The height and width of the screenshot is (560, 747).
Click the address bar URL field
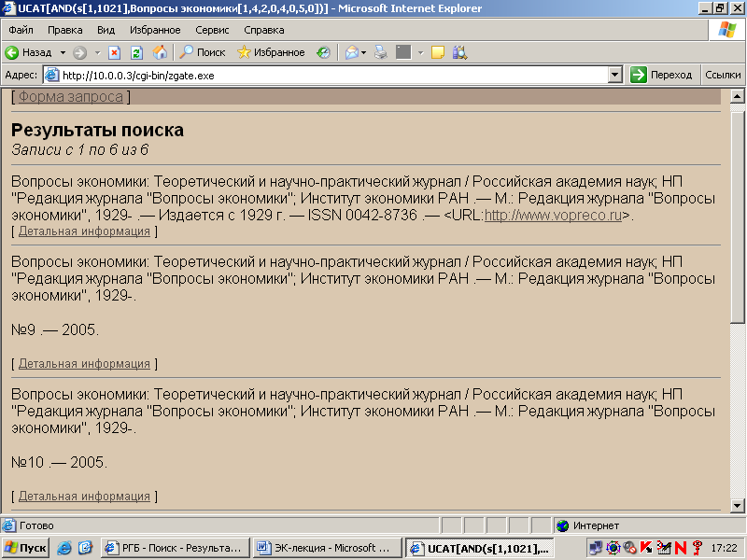click(333, 76)
